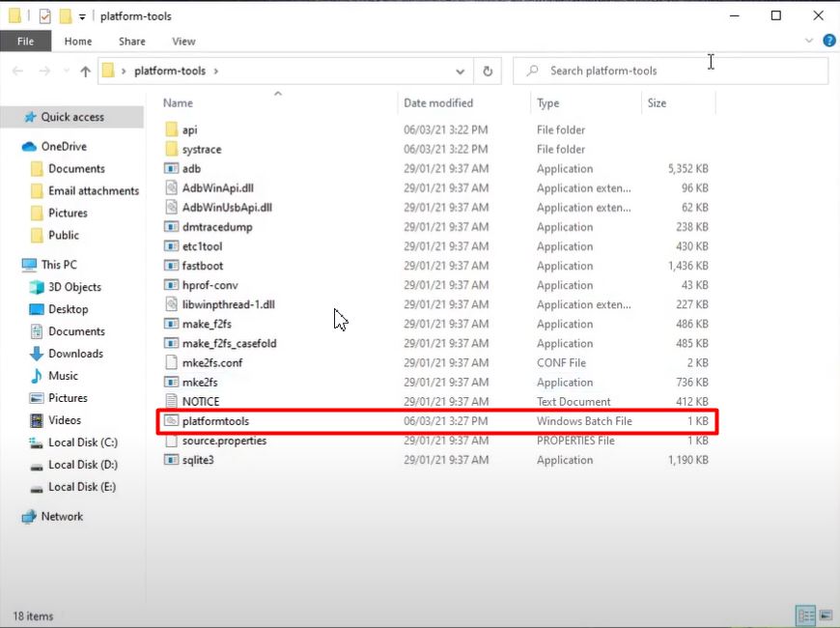The height and width of the screenshot is (628, 840).
Task: Click the CONF File type cell
Action: coord(561,362)
